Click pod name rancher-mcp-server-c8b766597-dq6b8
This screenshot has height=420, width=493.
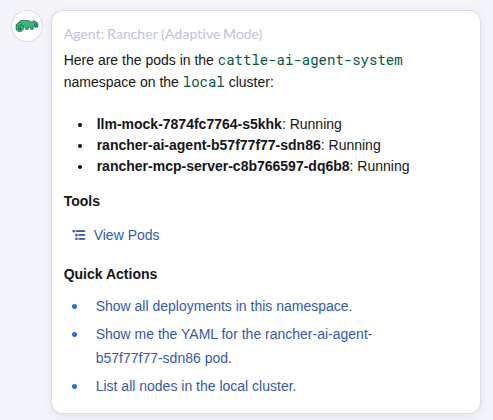(x=223, y=166)
